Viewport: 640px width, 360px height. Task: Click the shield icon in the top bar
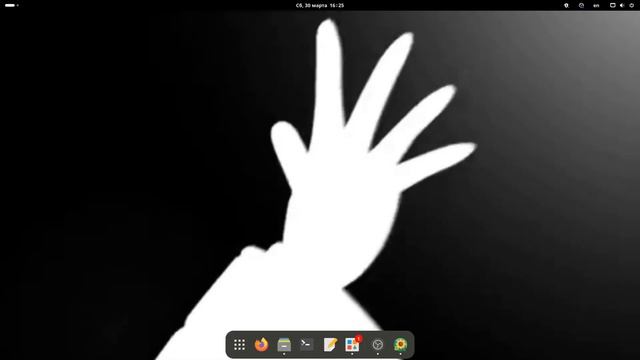[x=566, y=5]
